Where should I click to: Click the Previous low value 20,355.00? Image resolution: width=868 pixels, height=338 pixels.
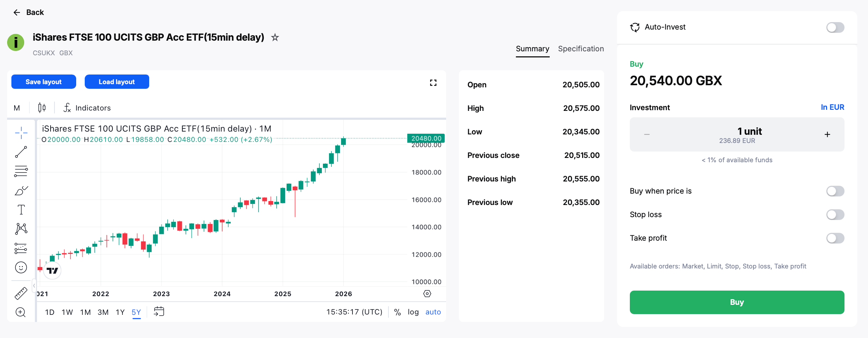click(581, 203)
